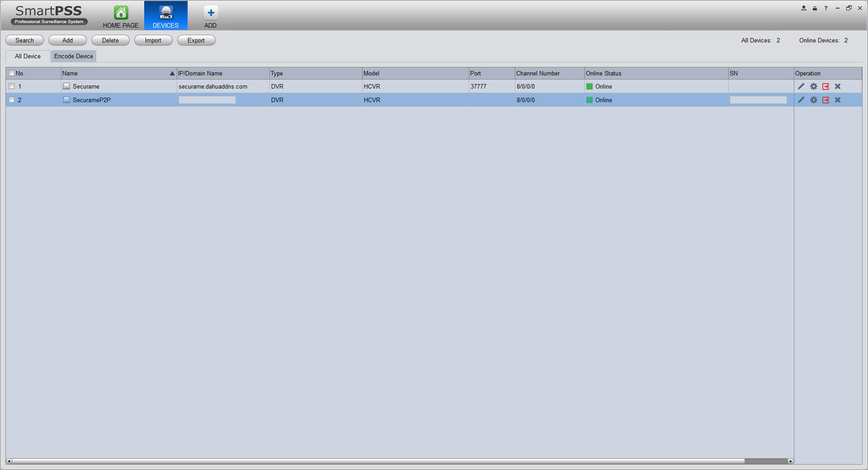Click the Channel Number column header

point(550,73)
